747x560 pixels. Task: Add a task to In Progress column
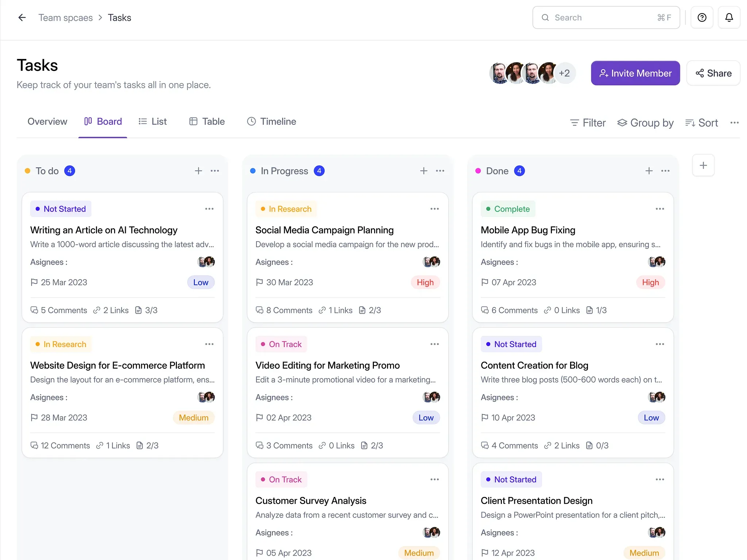(x=423, y=171)
